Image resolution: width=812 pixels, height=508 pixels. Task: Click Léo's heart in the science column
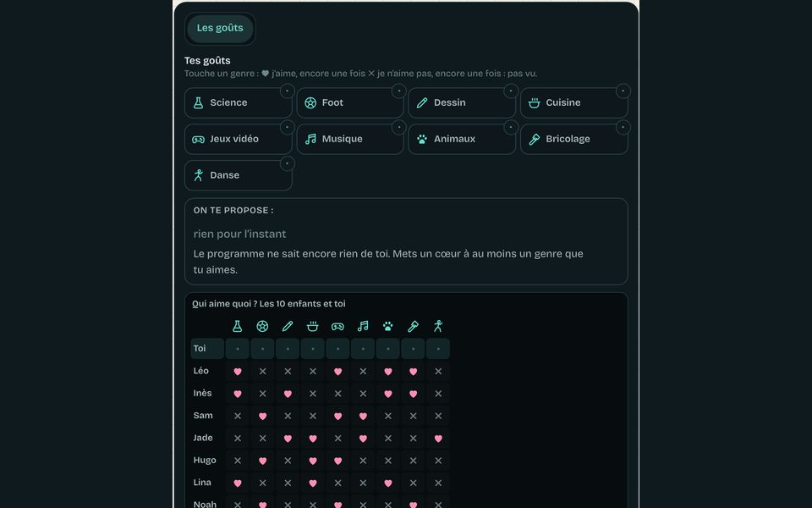[x=238, y=371]
